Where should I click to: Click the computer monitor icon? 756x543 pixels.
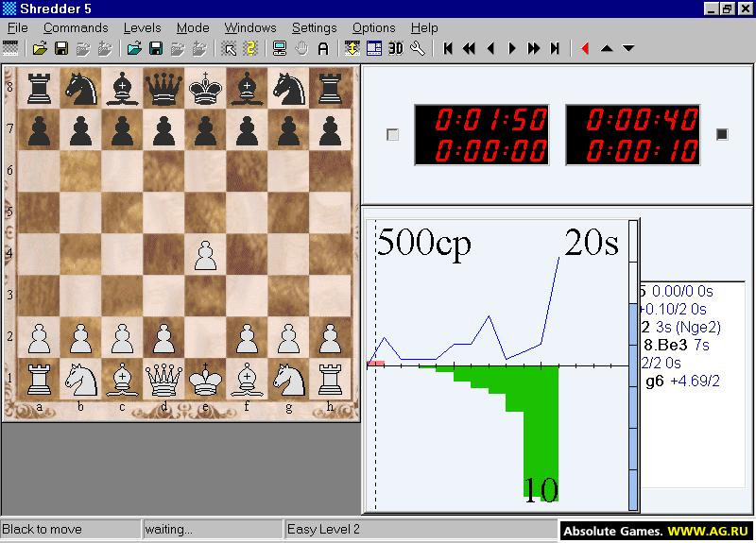(x=280, y=48)
